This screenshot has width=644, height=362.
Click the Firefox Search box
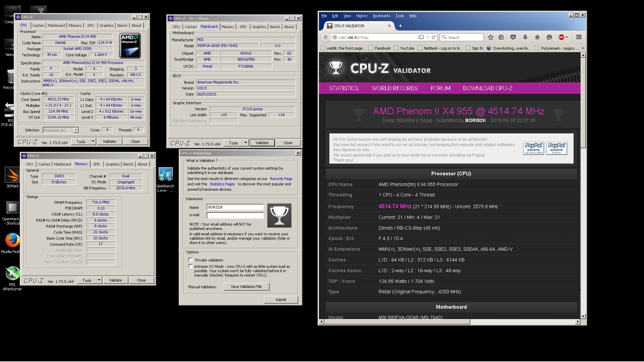pos(462,37)
